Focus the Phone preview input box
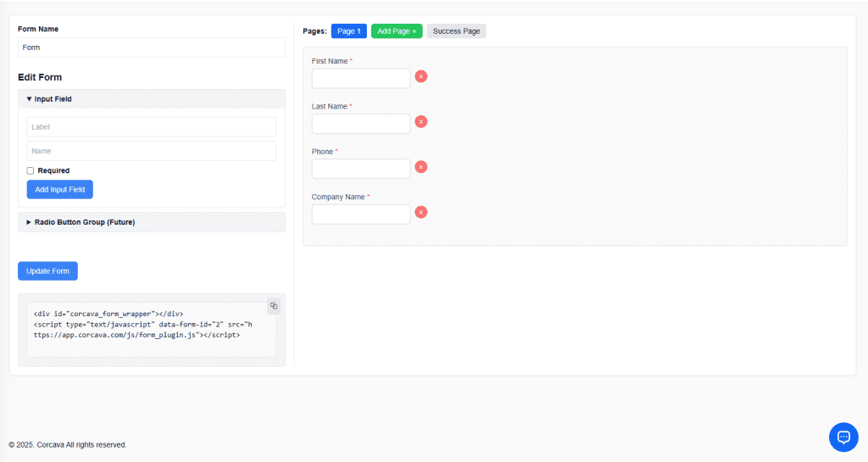Image resolution: width=868 pixels, height=462 pixels. (x=361, y=169)
